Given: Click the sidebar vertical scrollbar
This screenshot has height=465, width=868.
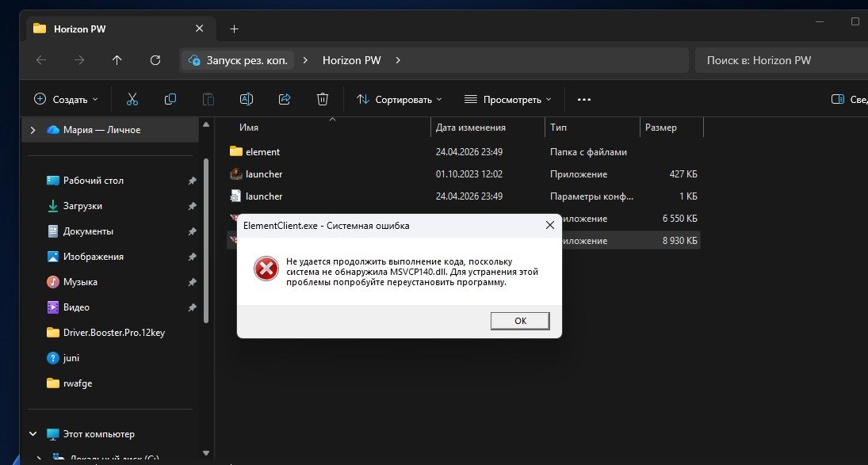Looking at the screenshot, I should click(206, 241).
